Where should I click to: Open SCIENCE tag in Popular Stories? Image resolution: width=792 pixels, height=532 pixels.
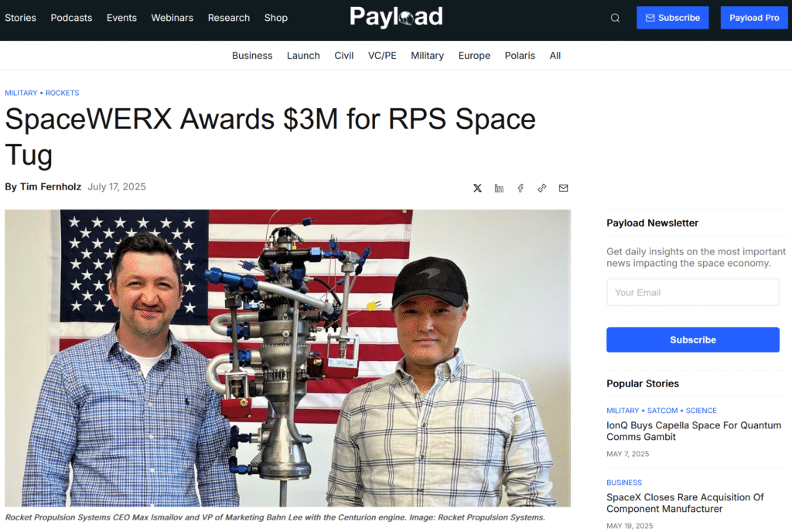pyautogui.click(x=701, y=411)
